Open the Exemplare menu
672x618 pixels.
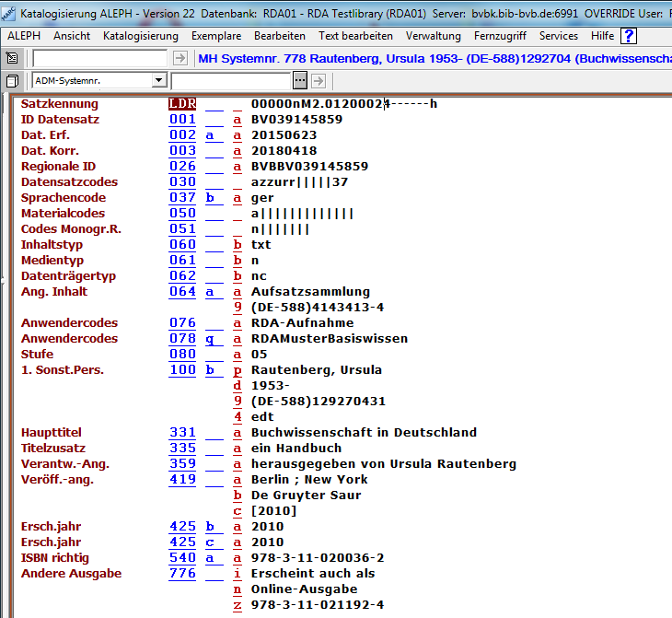point(216,36)
